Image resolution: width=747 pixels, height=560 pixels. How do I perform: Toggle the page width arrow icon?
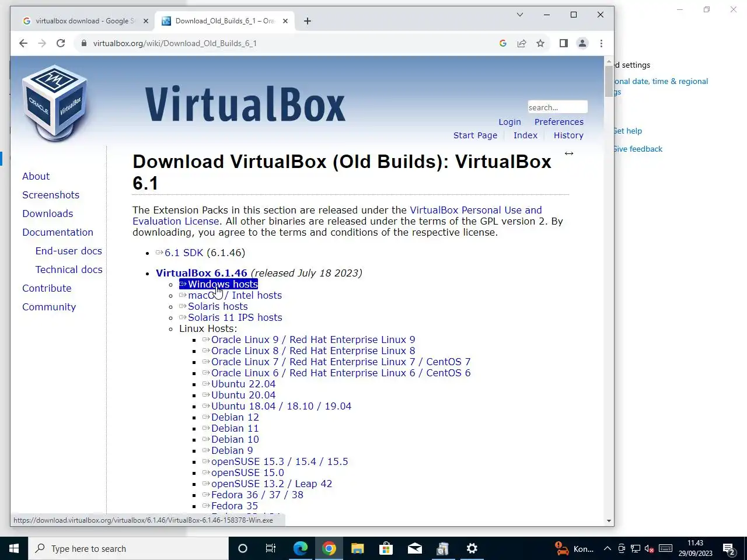click(569, 153)
